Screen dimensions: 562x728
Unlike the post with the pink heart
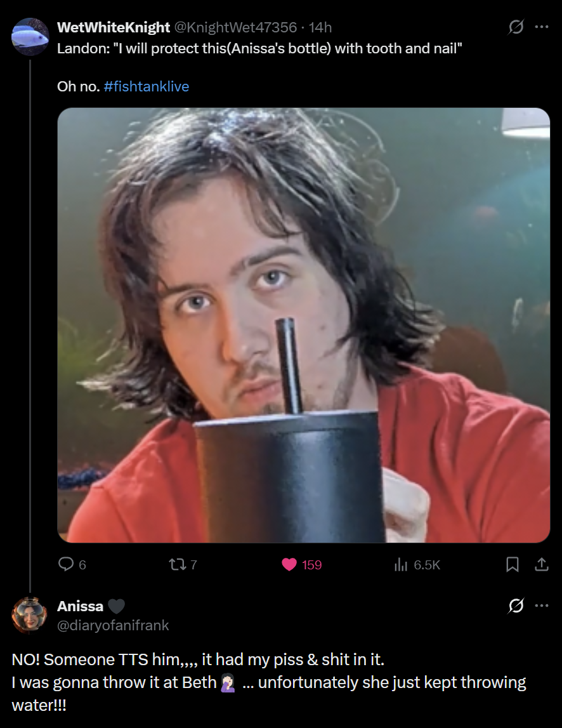pyautogui.click(x=289, y=564)
